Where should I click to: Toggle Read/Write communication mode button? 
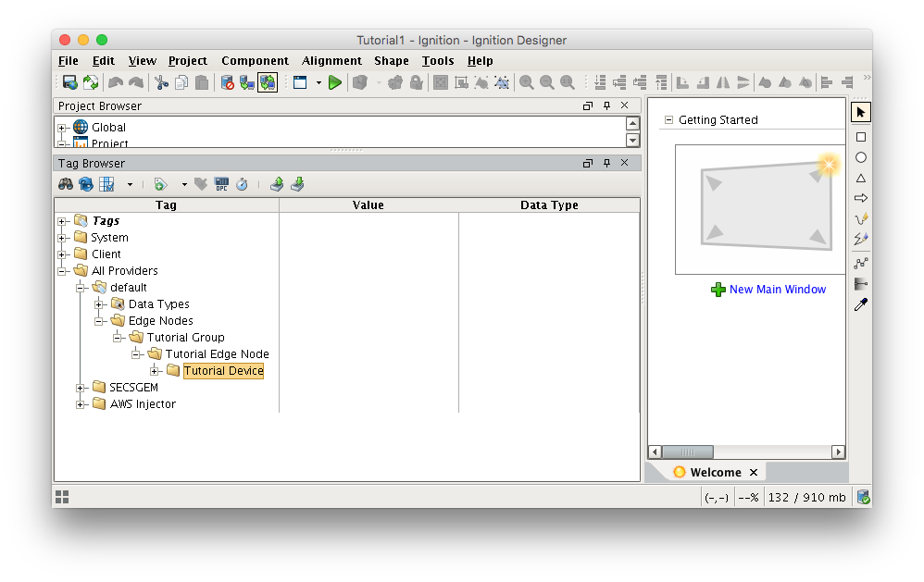click(268, 82)
